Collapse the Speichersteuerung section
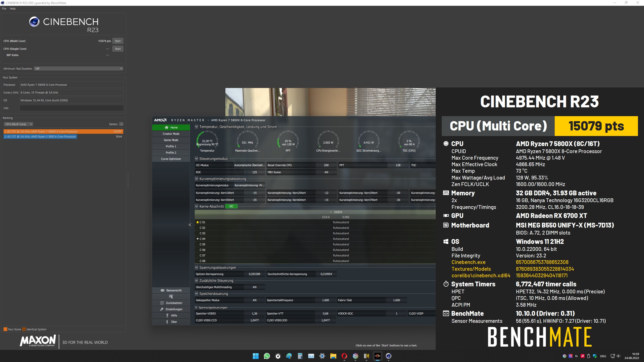Screen dimensions: 644x362 pyautogui.click(x=196, y=293)
